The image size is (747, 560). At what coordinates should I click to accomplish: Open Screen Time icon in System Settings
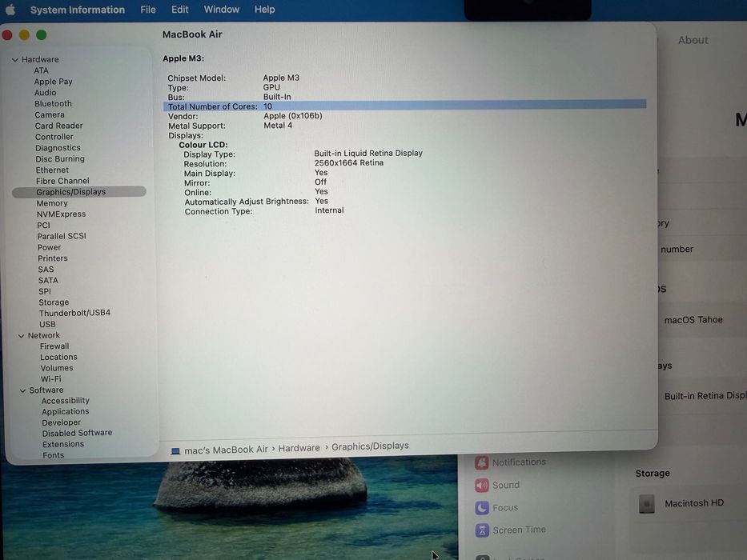pos(482,530)
